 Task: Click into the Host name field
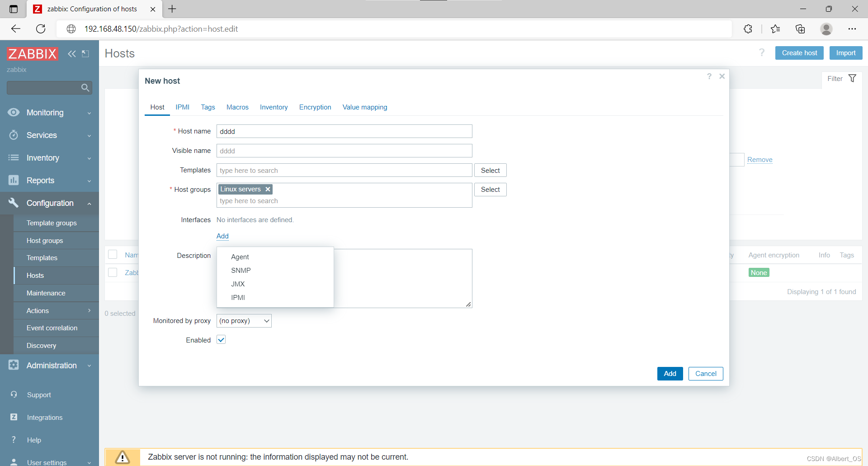point(344,131)
